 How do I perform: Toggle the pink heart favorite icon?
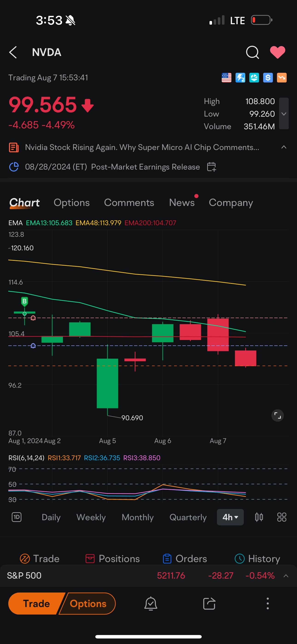(x=277, y=52)
